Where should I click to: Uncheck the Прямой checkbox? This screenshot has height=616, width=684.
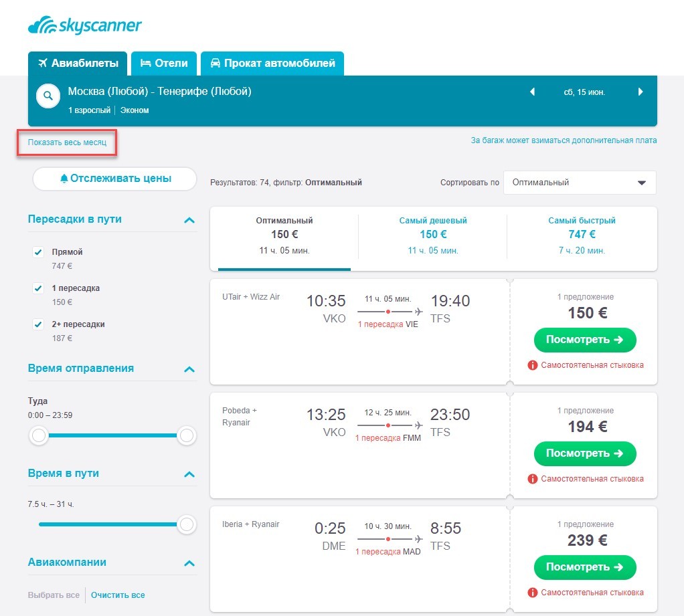[x=39, y=252]
